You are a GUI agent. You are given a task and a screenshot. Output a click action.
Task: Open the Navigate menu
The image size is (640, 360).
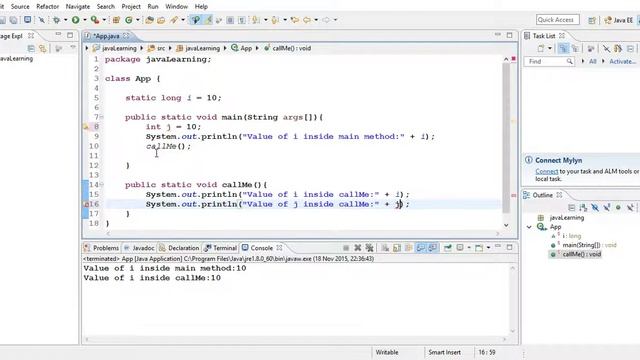coord(78,7)
